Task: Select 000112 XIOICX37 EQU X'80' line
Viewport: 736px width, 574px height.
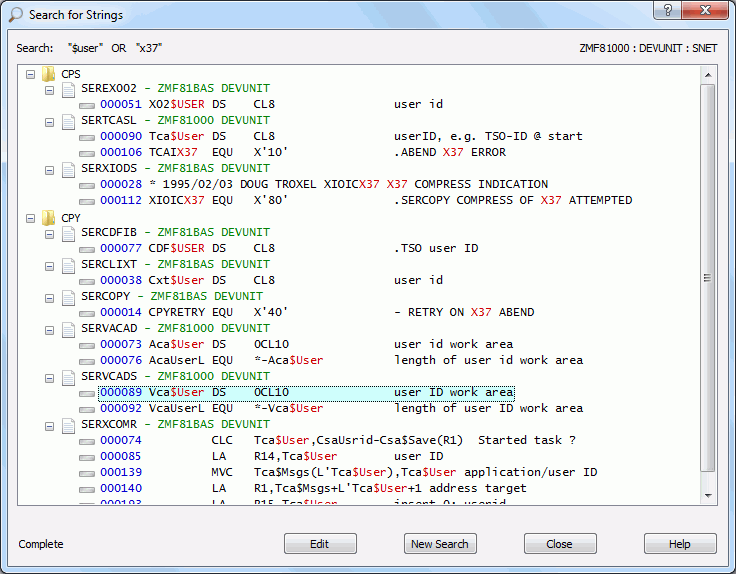Action: coord(366,200)
